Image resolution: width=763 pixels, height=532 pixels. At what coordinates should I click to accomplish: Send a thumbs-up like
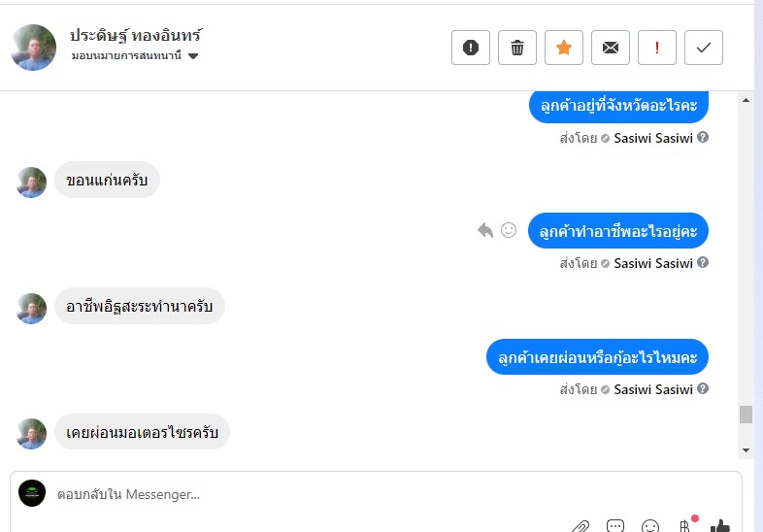[x=719, y=526]
